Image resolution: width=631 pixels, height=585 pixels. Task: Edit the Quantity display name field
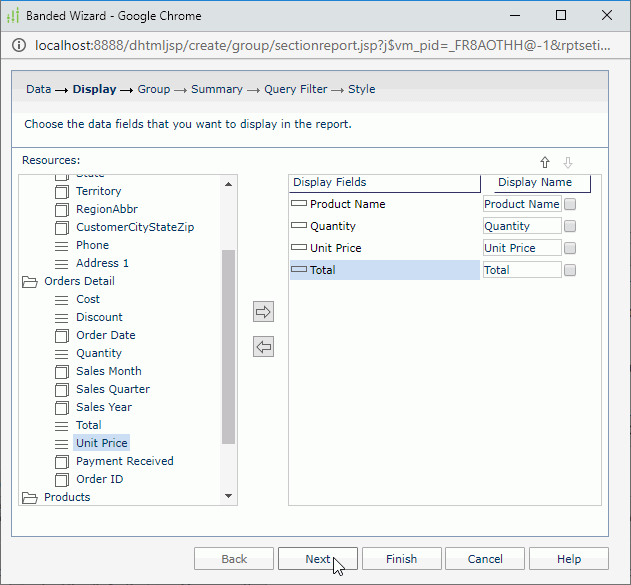(522, 226)
